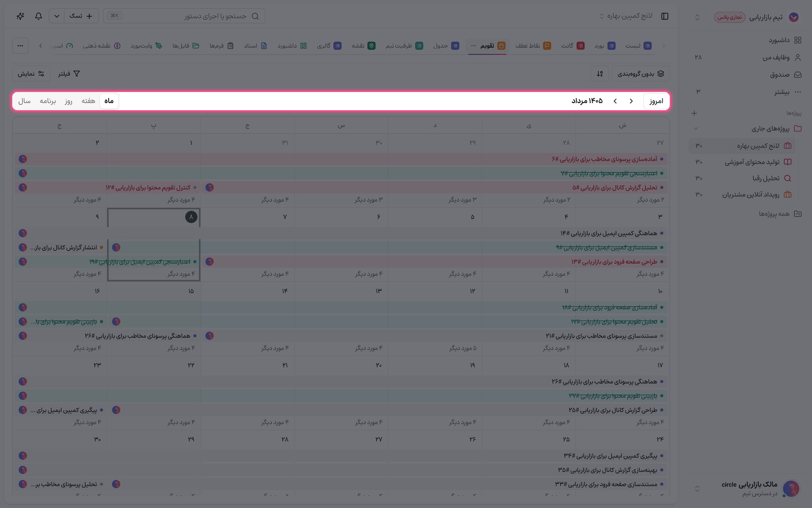Screen dimensions: 812x508
Task: Open the بدون گروه‌بندی grouping dropdown
Action: pyautogui.click(x=640, y=74)
